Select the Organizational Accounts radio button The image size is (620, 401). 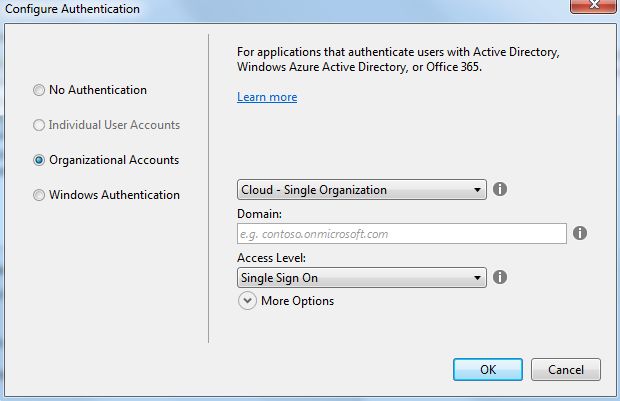click(40, 160)
